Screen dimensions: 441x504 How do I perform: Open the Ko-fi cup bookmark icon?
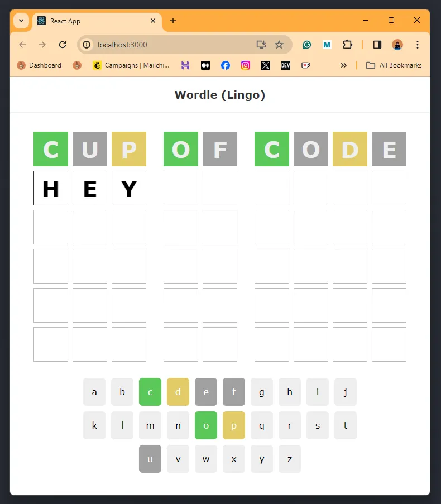pos(306,65)
